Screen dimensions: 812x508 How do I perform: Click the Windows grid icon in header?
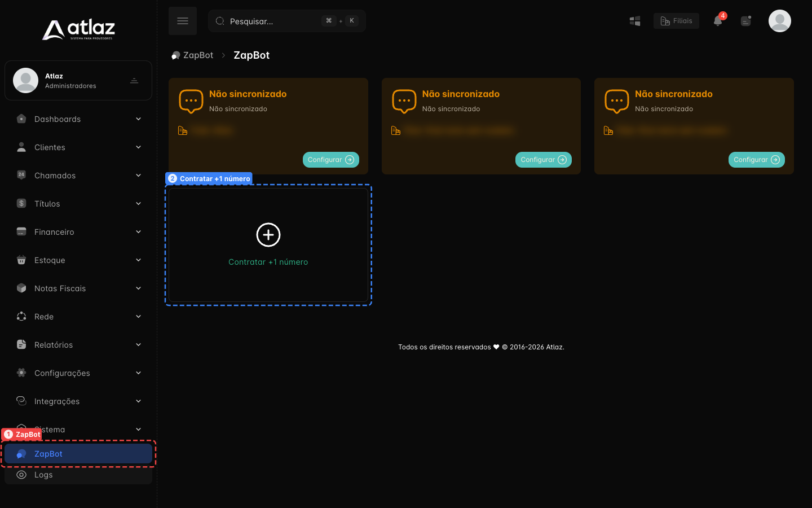(x=635, y=21)
